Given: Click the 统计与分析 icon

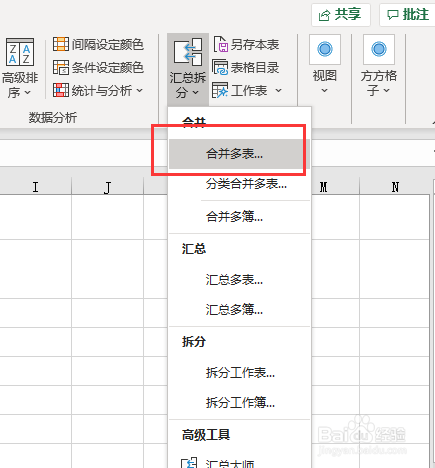Looking at the screenshot, I should 61,90.
